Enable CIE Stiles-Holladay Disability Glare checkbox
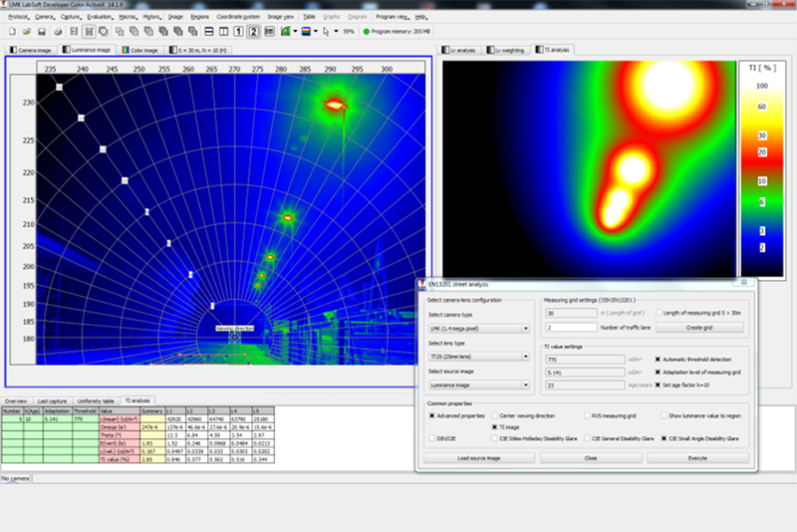Image resolution: width=797 pixels, height=532 pixels. pos(494,438)
